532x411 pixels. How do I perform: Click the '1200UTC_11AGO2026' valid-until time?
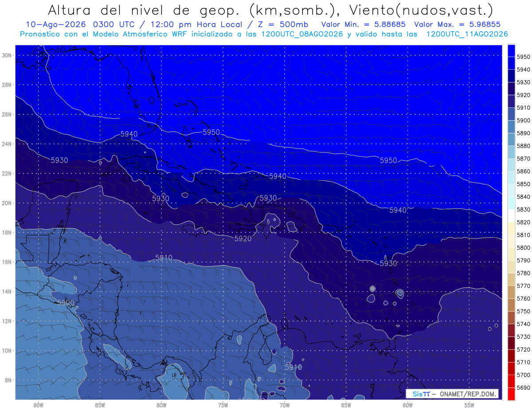(x=467, y=34)
